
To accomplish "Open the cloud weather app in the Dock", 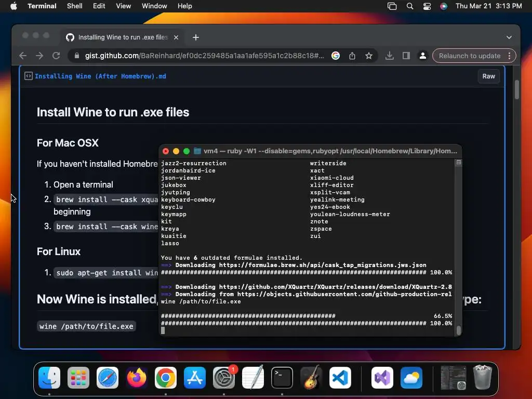I will (x=411, y=378).
